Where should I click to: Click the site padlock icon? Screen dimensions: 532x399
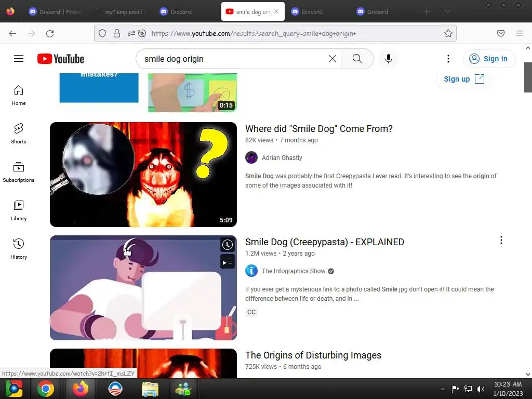pyautogui.click(x=117, y=33)
